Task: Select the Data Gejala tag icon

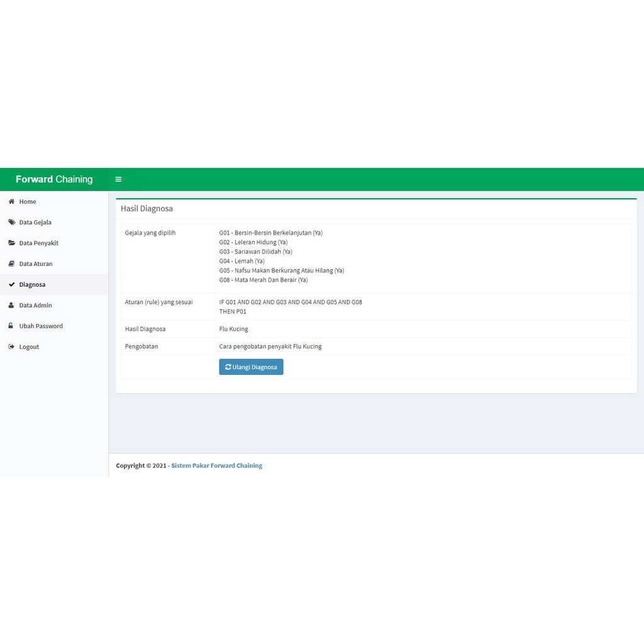Action: (x=11, y=222)
